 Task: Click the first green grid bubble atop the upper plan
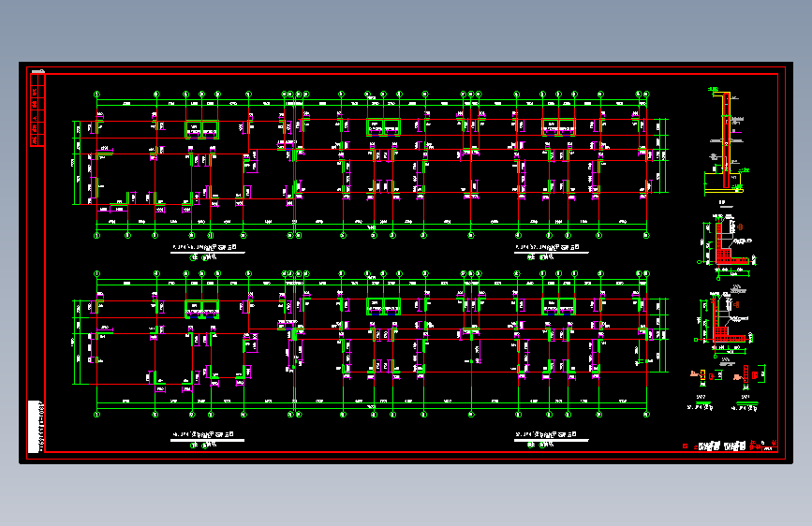(x=96, y=95)
